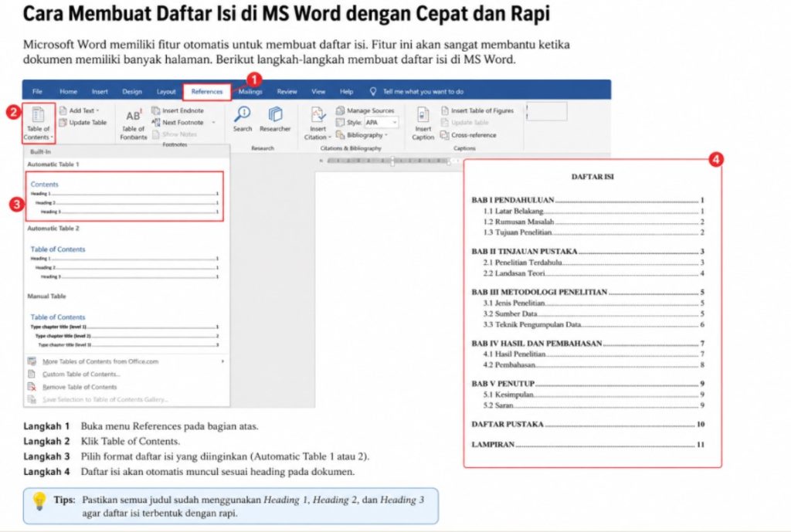Image resolution: width=791 pixels, height=532 pixels.
Task: Click Cross-reference
Action: (x=468, y=135)
